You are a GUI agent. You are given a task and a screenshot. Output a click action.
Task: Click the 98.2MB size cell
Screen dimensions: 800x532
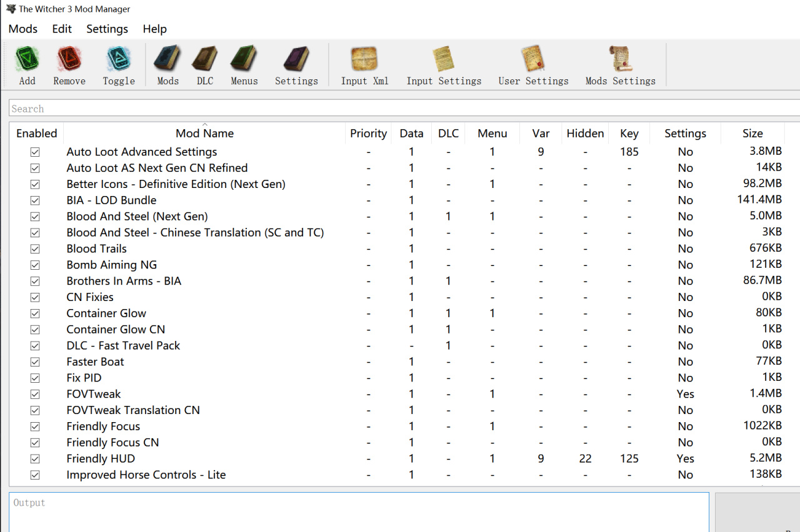(x=762, y=184)
